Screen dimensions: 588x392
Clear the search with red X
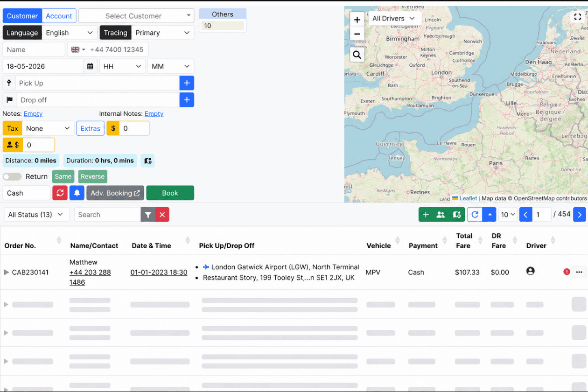tap(162, 215)
